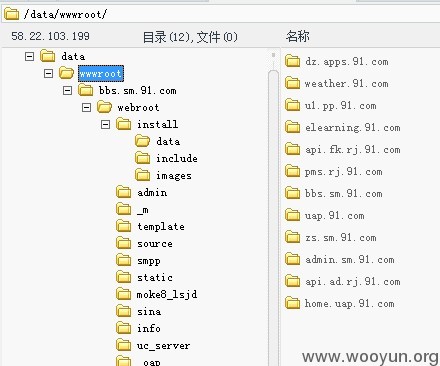Click the sina folder icon

[124, 311]
